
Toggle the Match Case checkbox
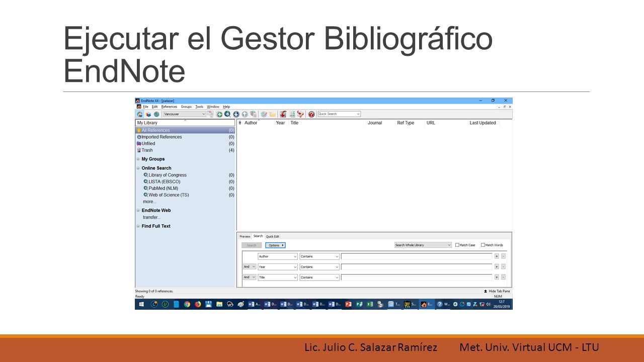(457, 245)
